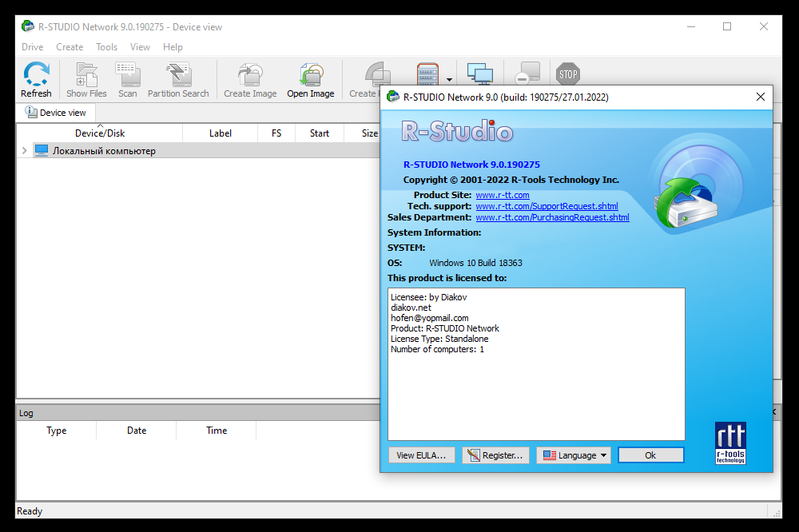Click the Create Image toolbar icon
Viewport: 799px width, 532px height.
(x=250, y=80)
